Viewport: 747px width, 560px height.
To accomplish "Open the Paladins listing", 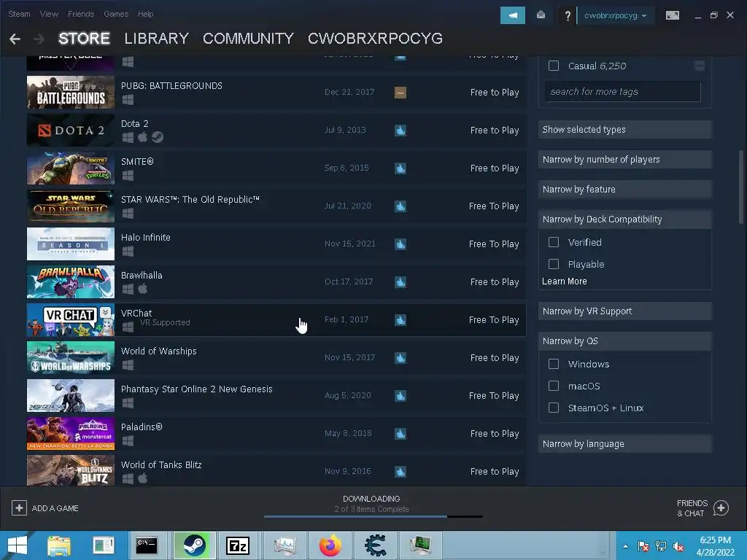I will click(x=276, y=434).
